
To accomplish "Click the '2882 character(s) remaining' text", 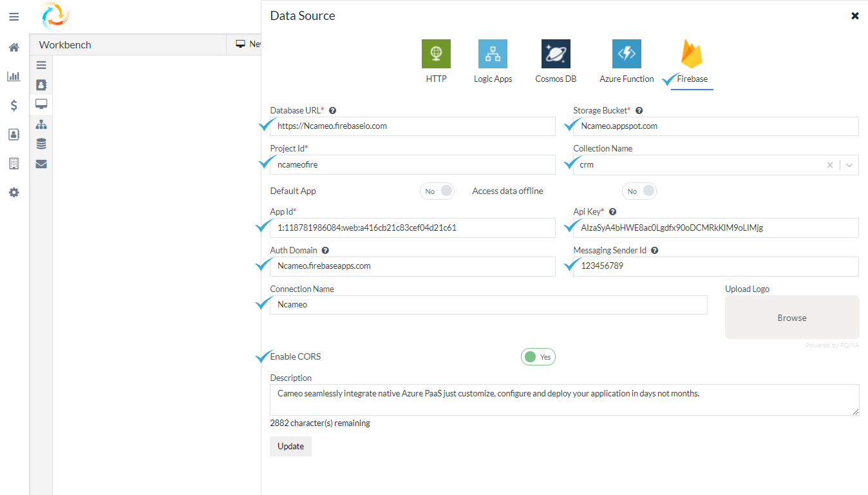I will (x=320, y=423).
